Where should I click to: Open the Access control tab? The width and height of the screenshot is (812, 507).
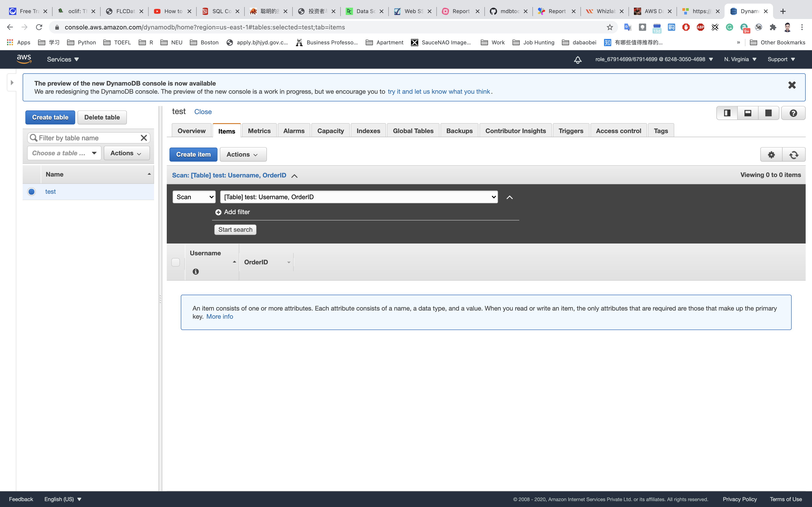point(618,131)
